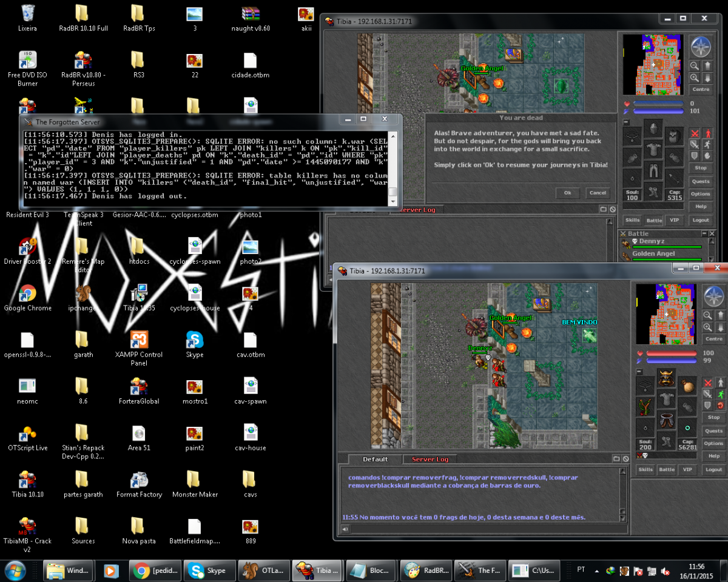Open the Windows Start button
This screenshot has height=582, width=728.
pyautogui.click(x=15, y=570)
